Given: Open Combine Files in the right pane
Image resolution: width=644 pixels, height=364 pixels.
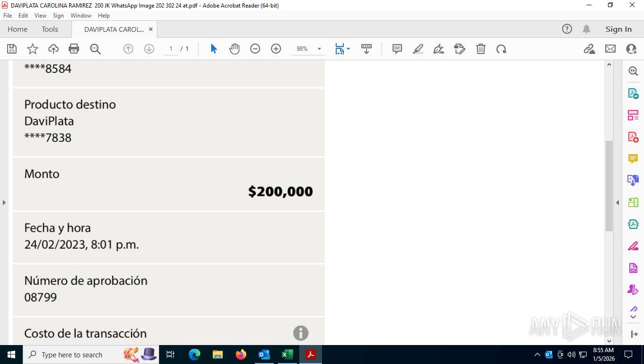Looking at the screenshot, I should pos(633,180).
